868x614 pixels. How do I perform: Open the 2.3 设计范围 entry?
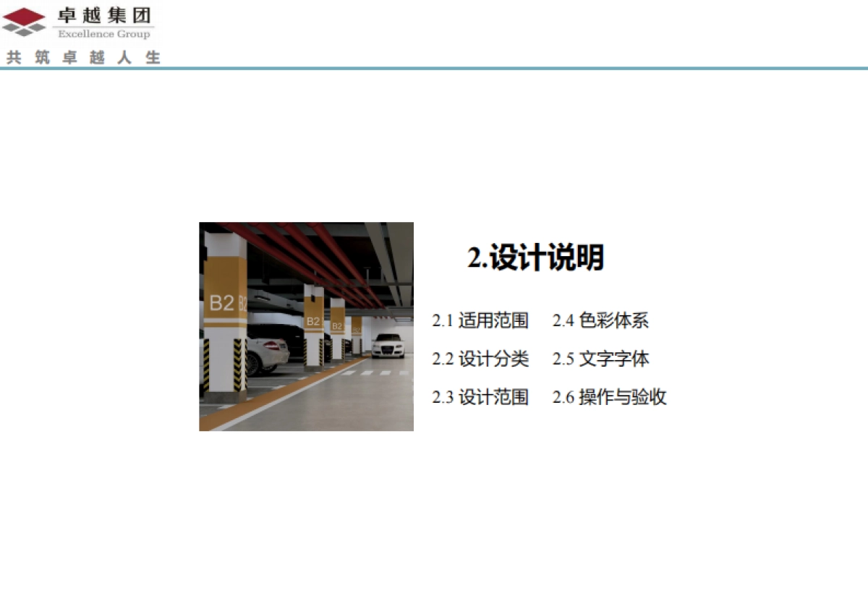coord(482,396)
